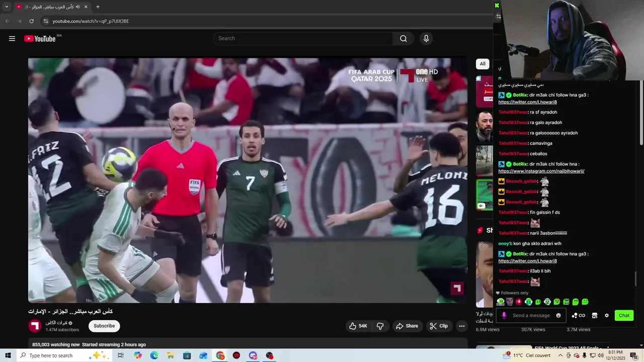Mute the tab via the speaker icon
This screenshot has width=644, height=362.
pos(77,7)
